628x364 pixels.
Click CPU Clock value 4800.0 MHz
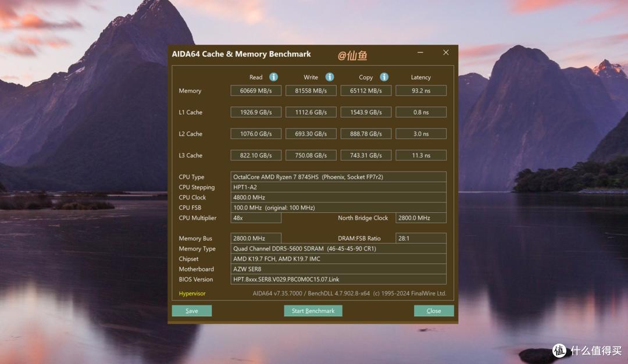click(338, 198)
